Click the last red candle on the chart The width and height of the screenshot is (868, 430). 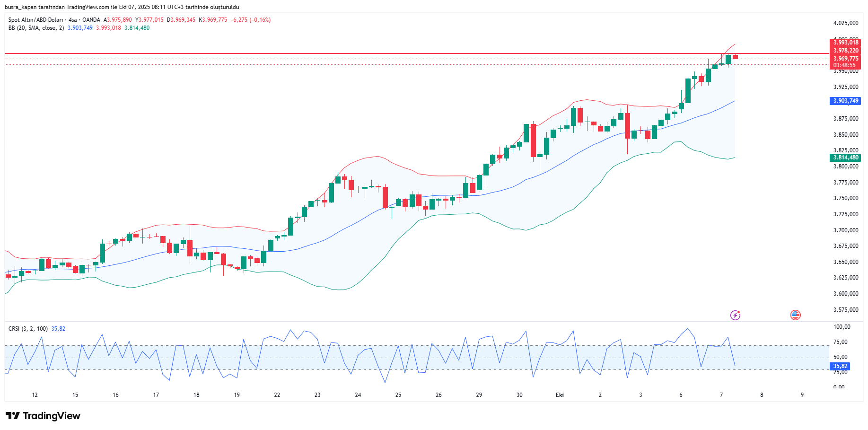pyautogui.click(x=735, y=57)
